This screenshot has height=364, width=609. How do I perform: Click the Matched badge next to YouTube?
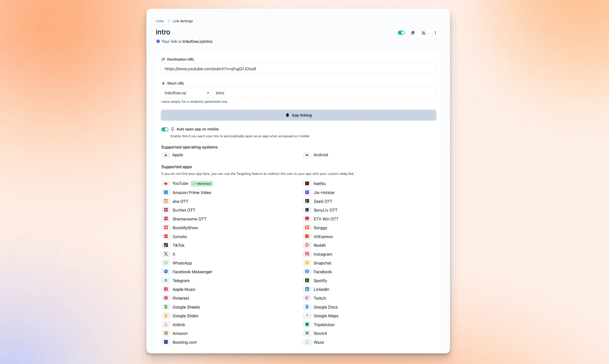[202, 184]
